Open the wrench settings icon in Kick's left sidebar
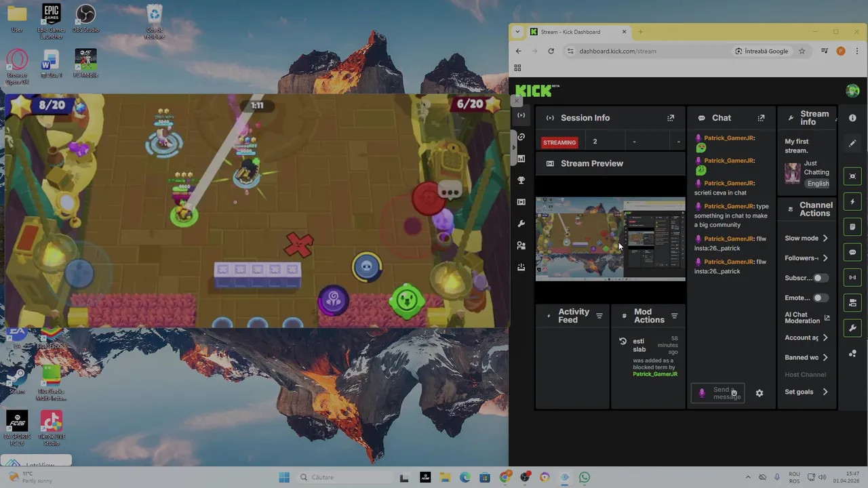The image size is (868, 488). 521,224
